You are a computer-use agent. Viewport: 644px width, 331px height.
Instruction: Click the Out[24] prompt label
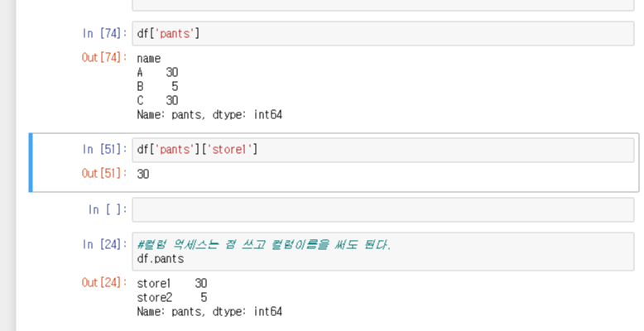pos(104,282)
